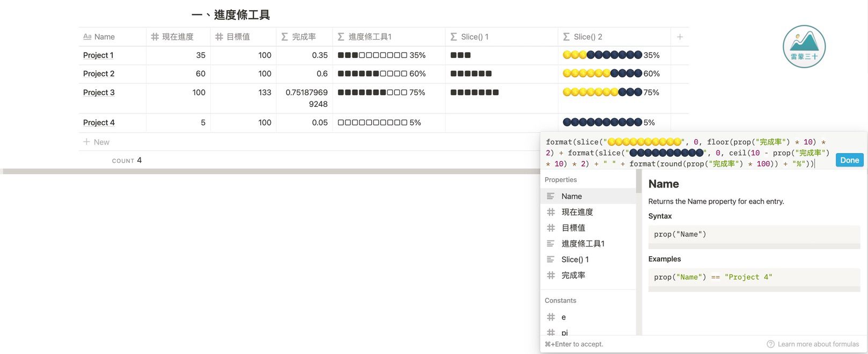The width and height of the screenshot is (868, 354).
Task: Click the sigma icon on 進度條工具1 header
Action: point(341,37)
